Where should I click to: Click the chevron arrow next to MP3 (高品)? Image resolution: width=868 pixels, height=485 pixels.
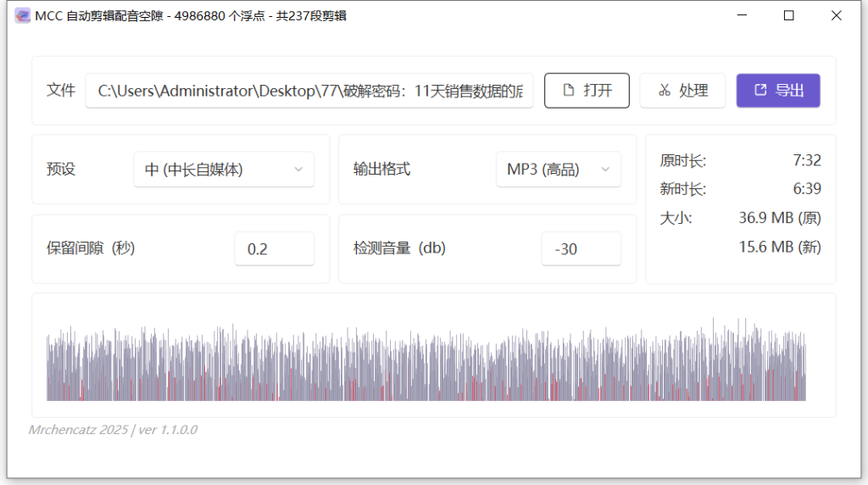[x=605, y=170]
